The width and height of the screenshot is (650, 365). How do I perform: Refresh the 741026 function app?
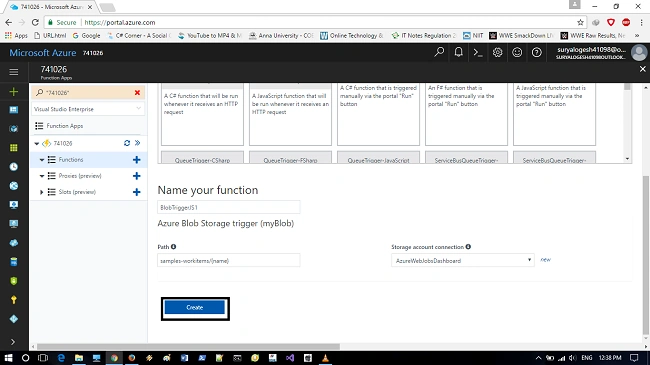click(x=127, y=143)
